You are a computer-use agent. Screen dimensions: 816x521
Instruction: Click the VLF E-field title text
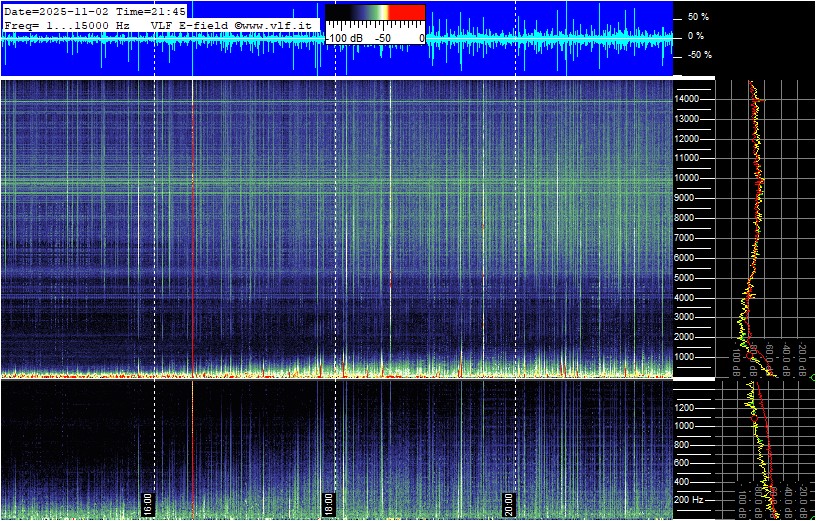[190, 23]
